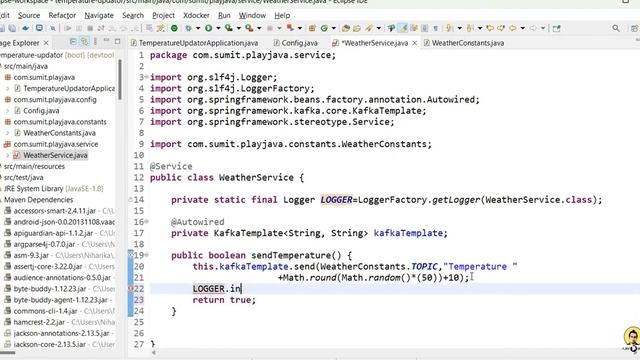Click the Package Explorer vertical scrollbar
The height and width of the screenshot is (360, 640).
120,80
